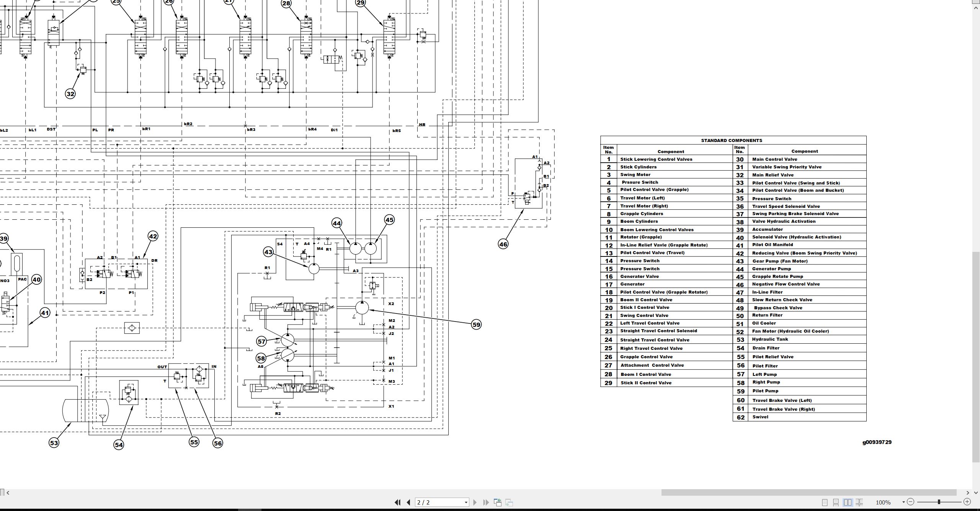Switch to continuous page view

click(x=836, y=502)
